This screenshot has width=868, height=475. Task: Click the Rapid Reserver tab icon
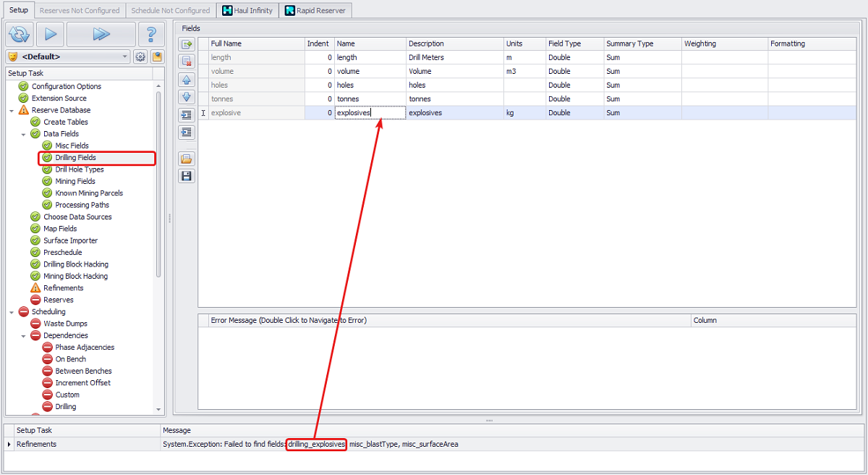tap(289, 11)
